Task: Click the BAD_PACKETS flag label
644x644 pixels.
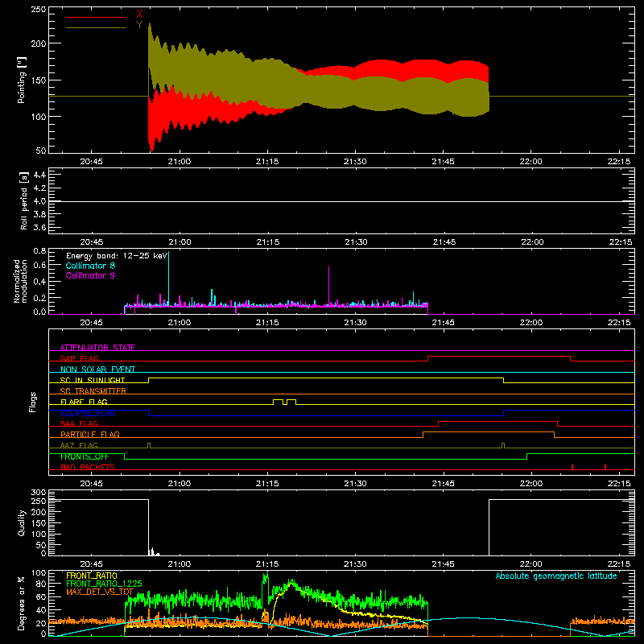Action: click(88, 467)
